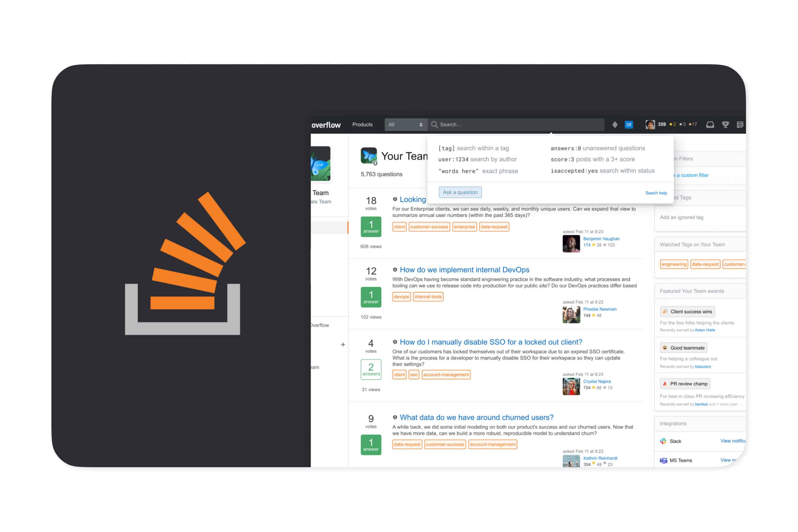Click the PR review champ flame icon
The image size is (798, 532).
click(665, 384)
